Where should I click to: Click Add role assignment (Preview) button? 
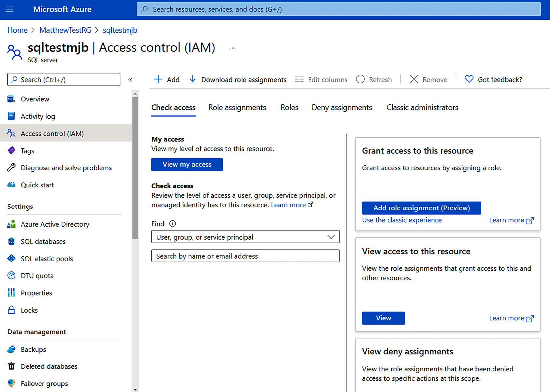coord(421,208)
